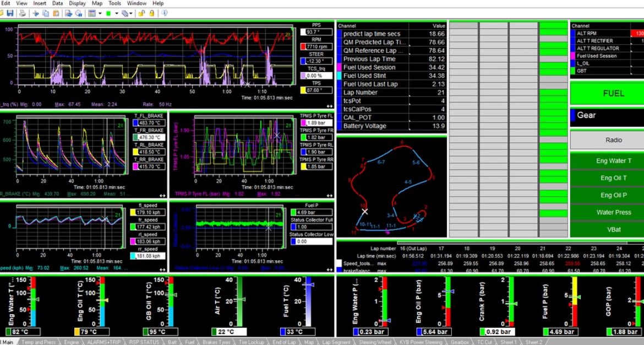Click the Paste clipboard icon
The image size is (644, 345).
coord(56,14)
